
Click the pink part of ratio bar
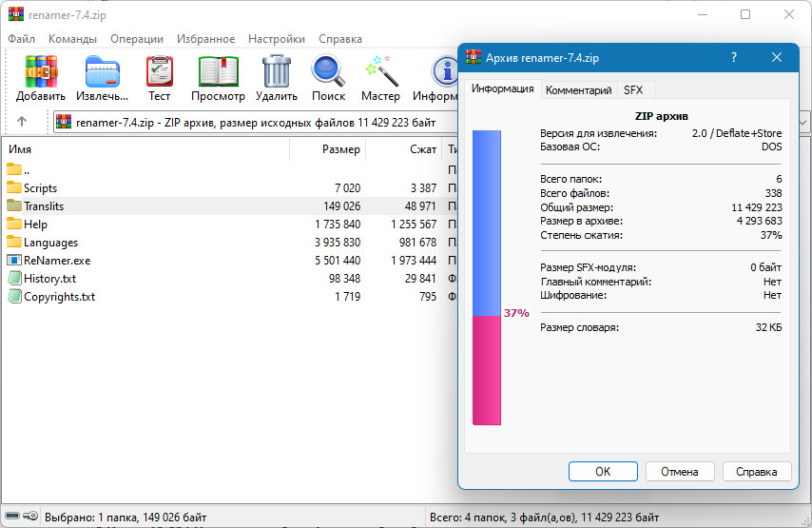[487, 370]
